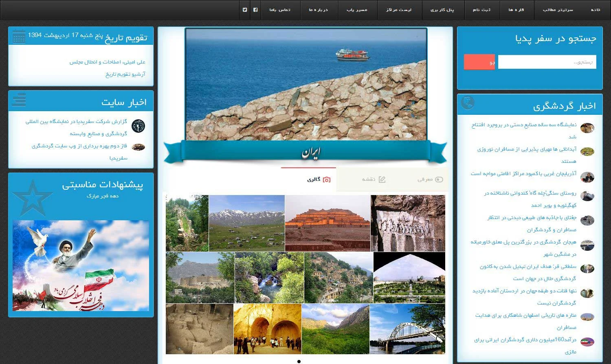611x364 pixels.
Task: Click the calendar icon in تقویم تاریخ header
Action: 19,37
